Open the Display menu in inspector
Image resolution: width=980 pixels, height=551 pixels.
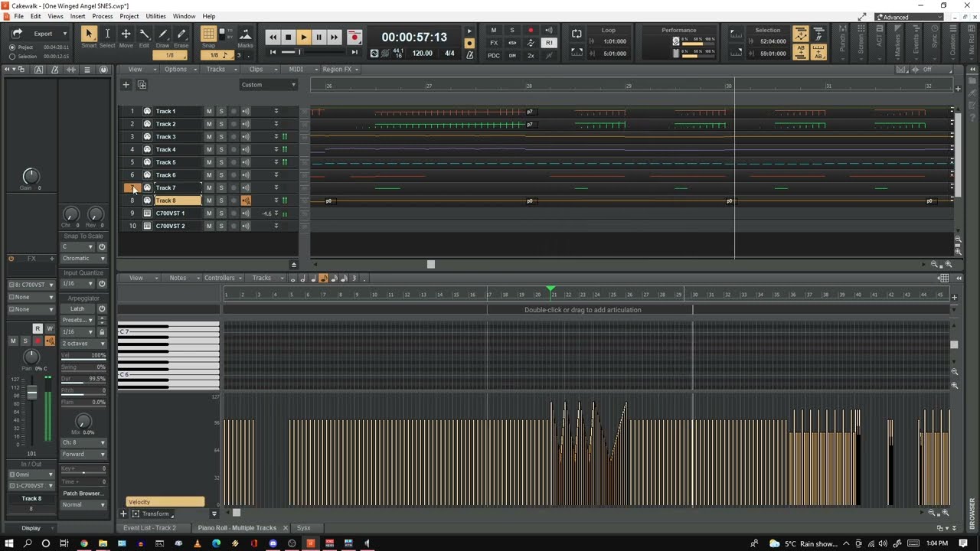tap(31, 528)
